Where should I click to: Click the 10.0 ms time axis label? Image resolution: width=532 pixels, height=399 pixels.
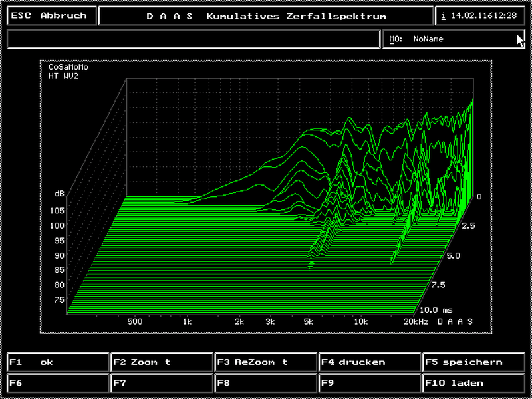point(437,310)
